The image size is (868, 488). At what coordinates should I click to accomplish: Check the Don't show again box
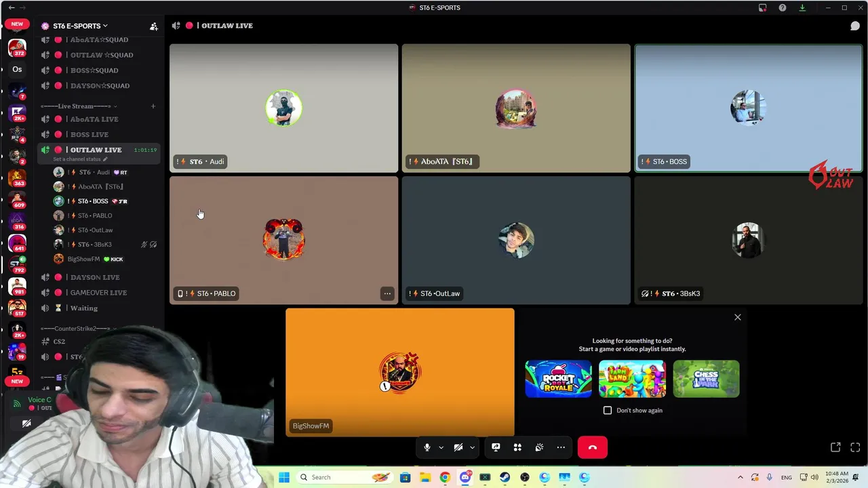608,410
